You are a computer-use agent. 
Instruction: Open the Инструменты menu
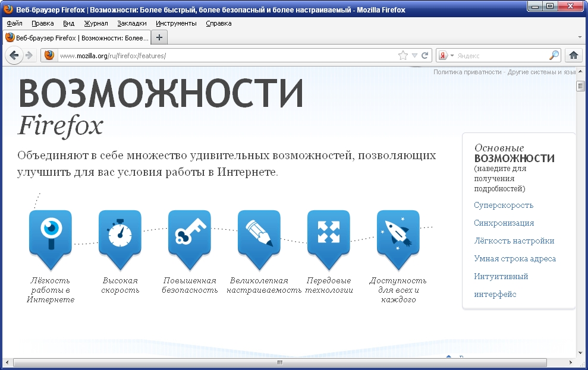pyautogui.click(x=176, y=23)
